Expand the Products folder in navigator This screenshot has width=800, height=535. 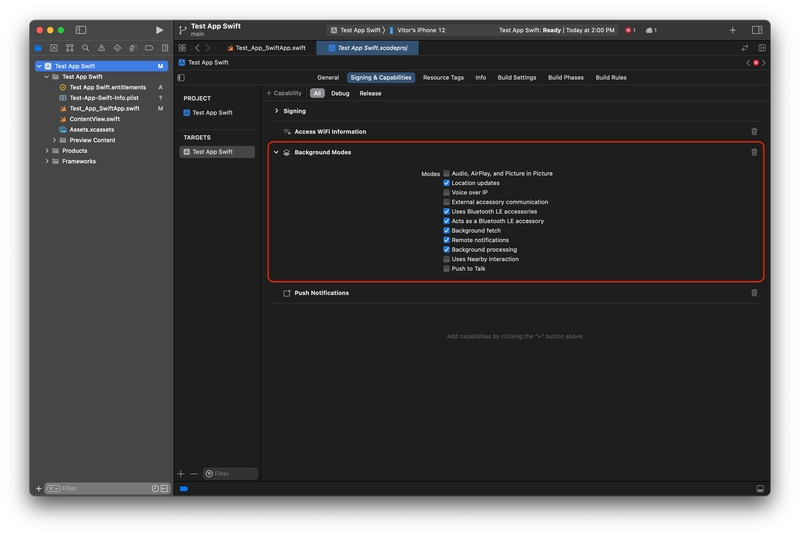click(47, 151)
